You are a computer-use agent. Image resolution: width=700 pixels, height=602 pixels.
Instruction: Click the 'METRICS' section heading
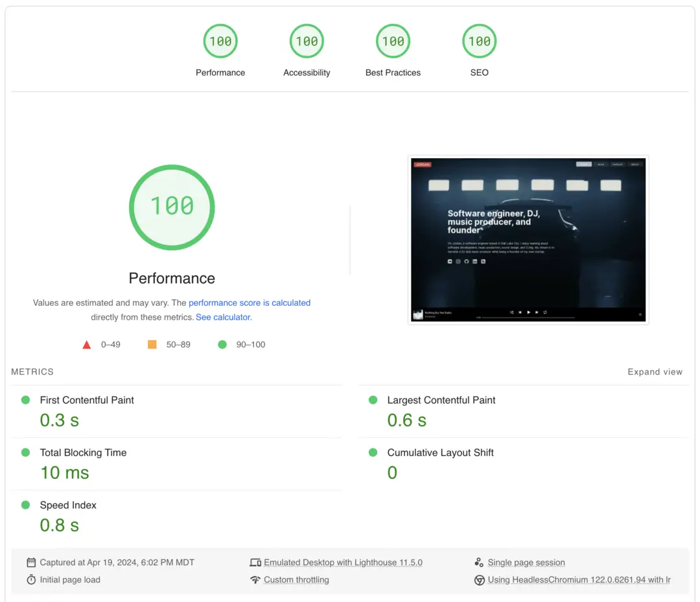(32, 372)
